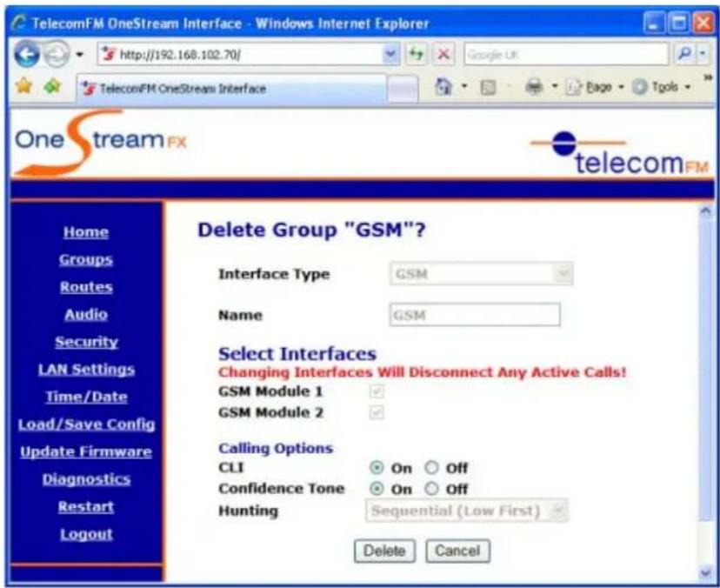Open the Diagnostics sidebar link
Viewport: 720px width, 588px height.
coord(86,479)
